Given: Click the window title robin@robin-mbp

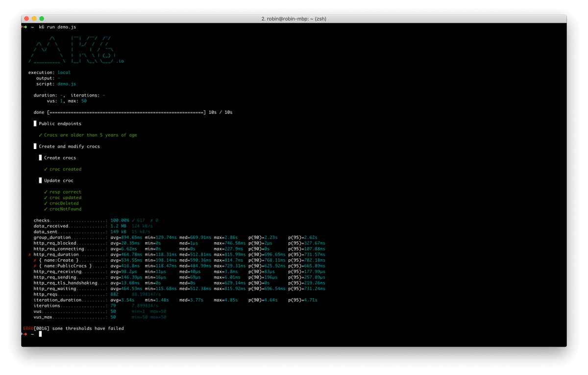Looking at the screenshot, I should click(294, 19).
